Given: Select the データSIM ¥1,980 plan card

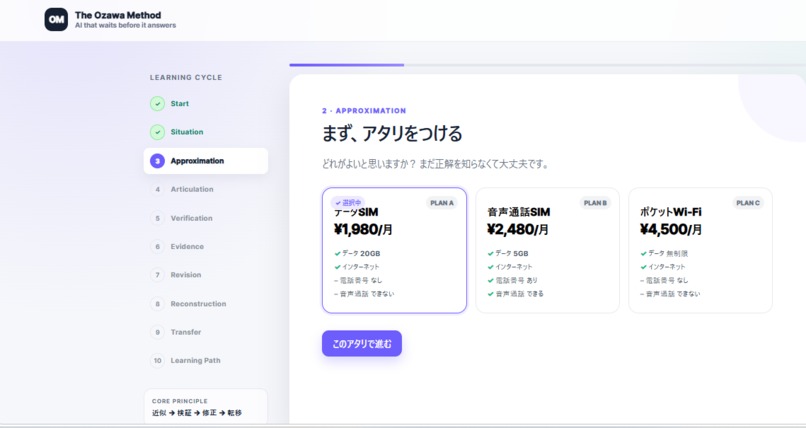Looking at the screenshot, I should (394, 250).
